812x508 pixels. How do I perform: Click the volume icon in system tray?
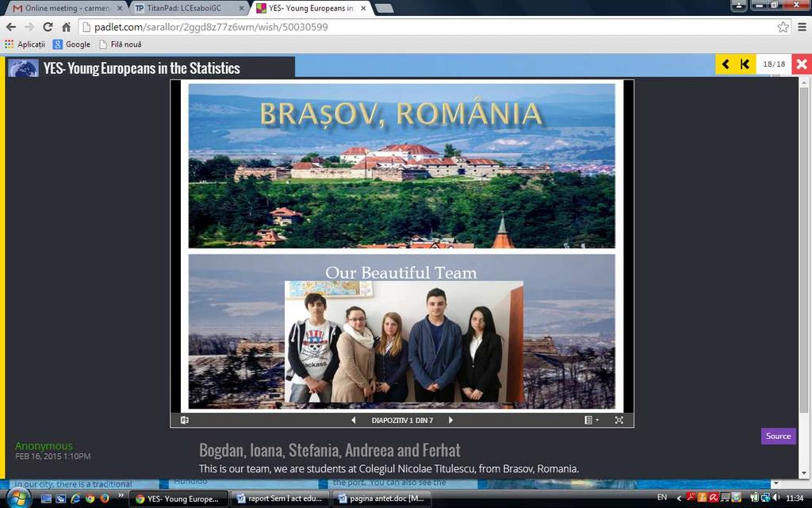pyautogui.click(x=776, y=498)
